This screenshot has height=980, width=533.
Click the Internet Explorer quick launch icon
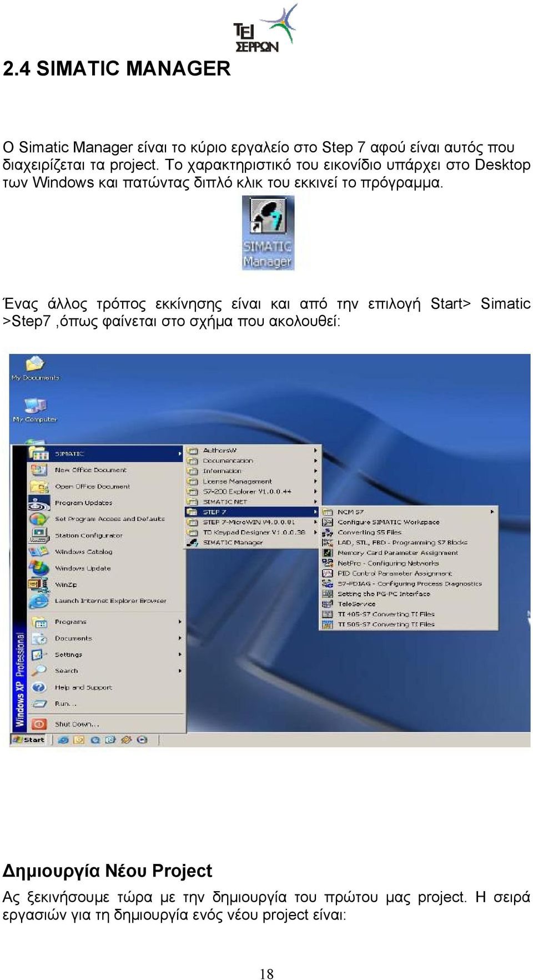(63, 740)
